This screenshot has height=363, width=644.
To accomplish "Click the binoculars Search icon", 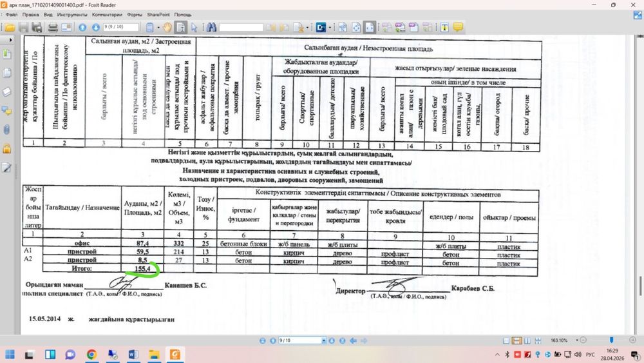I will [211, 28].
